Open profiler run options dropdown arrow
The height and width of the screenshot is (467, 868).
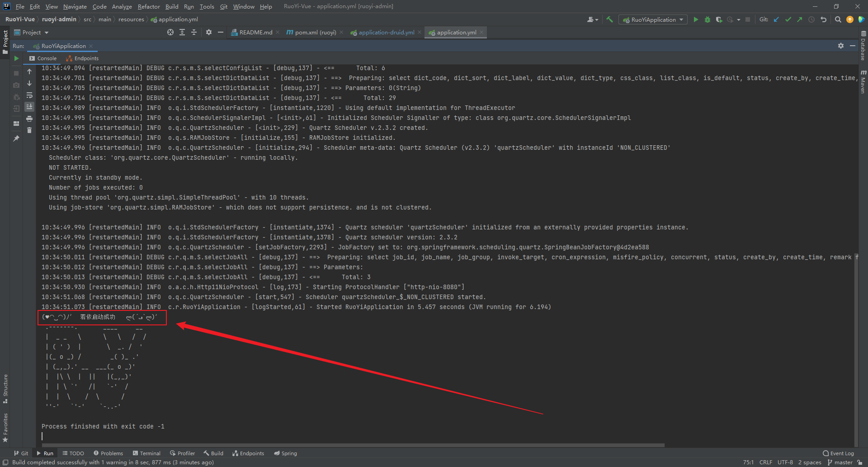[739, 19]
